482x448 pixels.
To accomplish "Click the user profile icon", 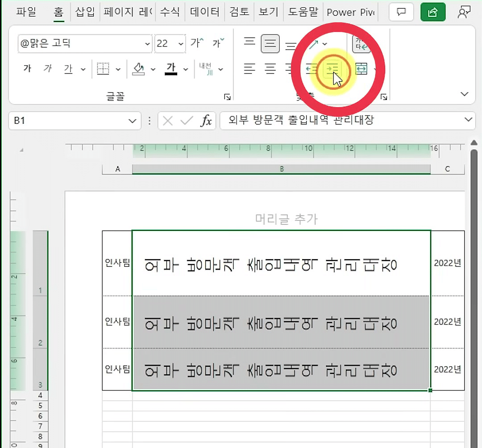I will pos(464,12).
